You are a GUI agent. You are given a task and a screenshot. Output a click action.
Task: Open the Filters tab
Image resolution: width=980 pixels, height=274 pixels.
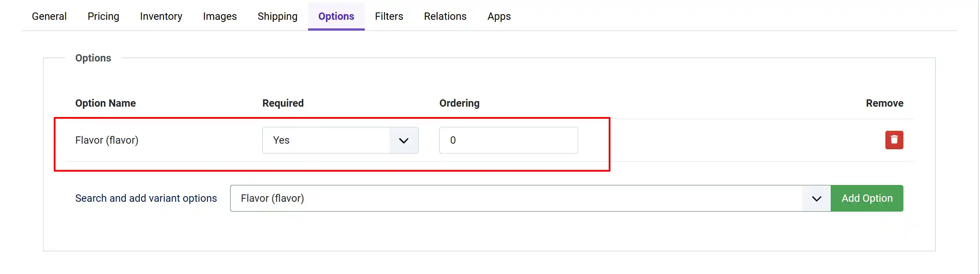point(389,16)
